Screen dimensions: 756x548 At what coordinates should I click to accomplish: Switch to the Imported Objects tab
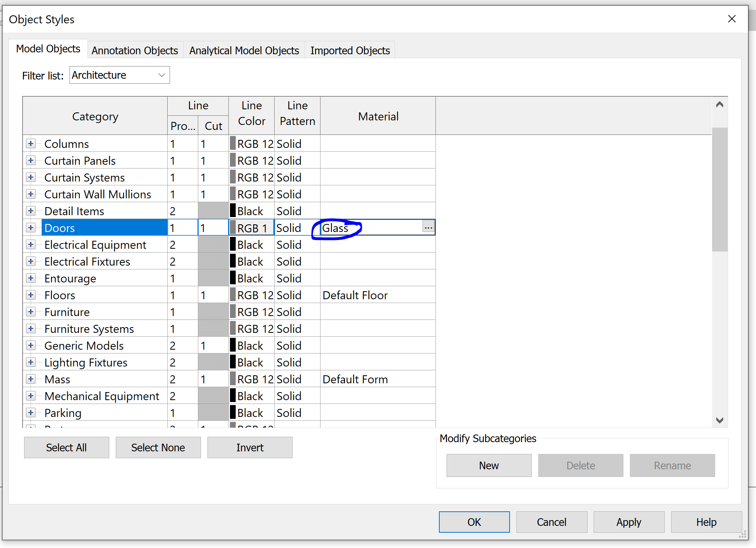(350, 50)
